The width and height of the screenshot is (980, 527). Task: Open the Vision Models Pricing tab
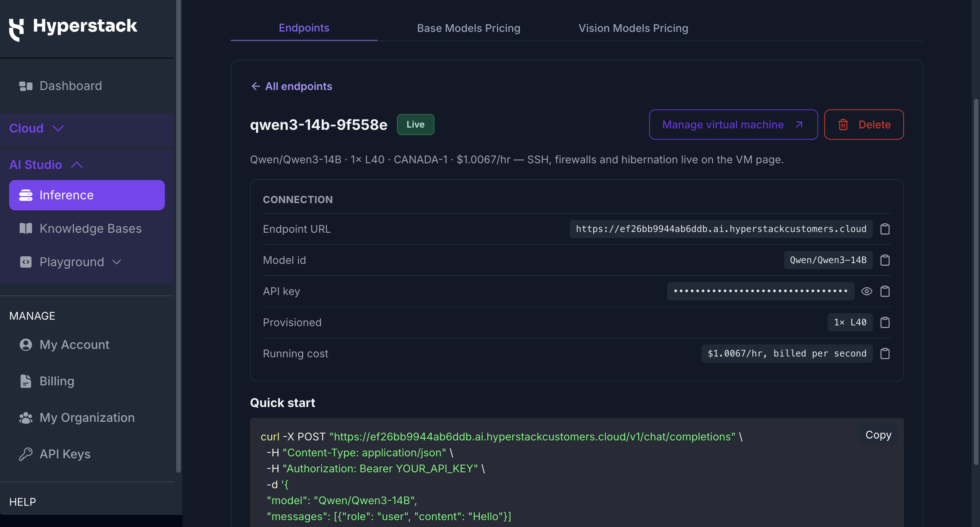[633, 28]
